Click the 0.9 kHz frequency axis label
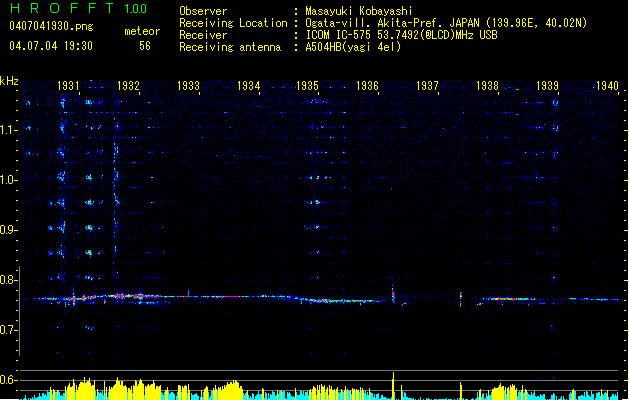Viewport: 629px width, 400px height. tap(8, 230)
